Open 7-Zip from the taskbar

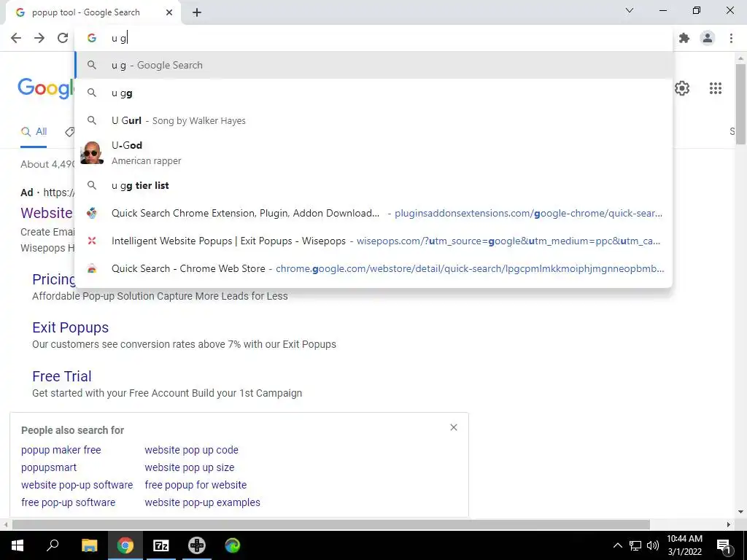tap(161, 545)
